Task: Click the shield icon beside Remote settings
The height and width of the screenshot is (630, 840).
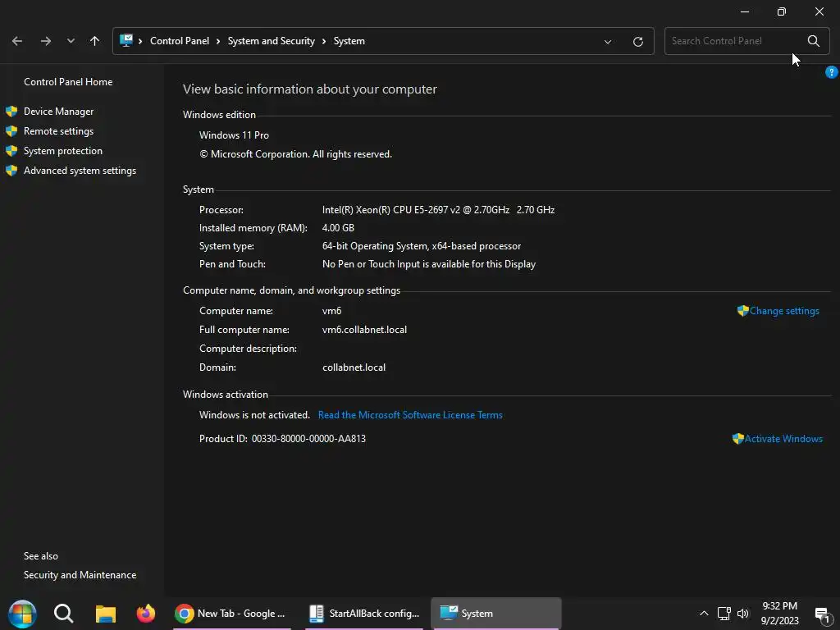Action: [11, 131]
